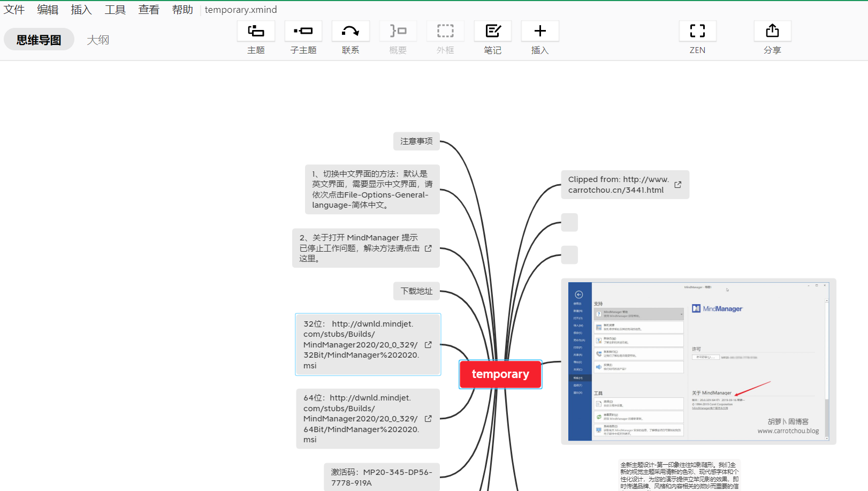Select the red temporary central topic

pyautogui.click(x=500, y=374)
